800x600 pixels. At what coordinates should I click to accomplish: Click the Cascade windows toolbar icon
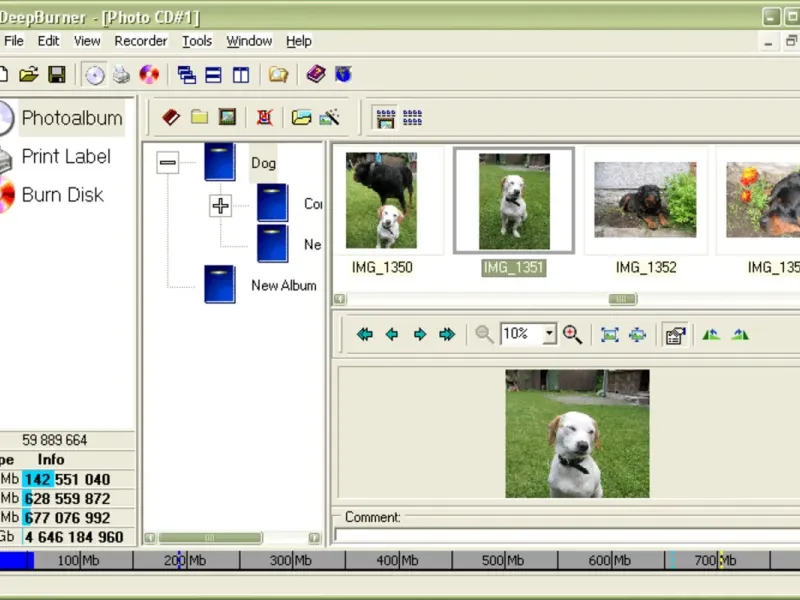point(186,75)
